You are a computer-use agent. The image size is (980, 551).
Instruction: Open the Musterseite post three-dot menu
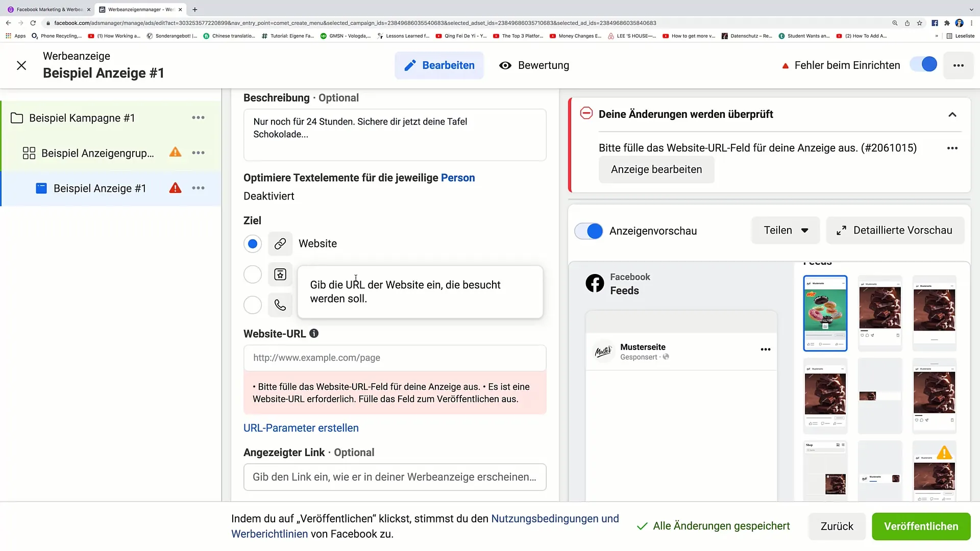(766, 349)
